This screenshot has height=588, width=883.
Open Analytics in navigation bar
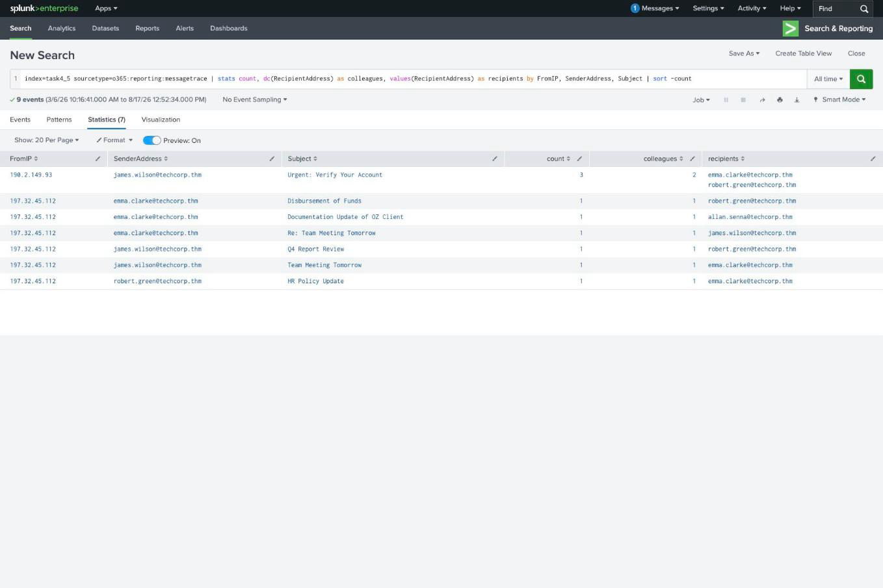pos(62,29)
